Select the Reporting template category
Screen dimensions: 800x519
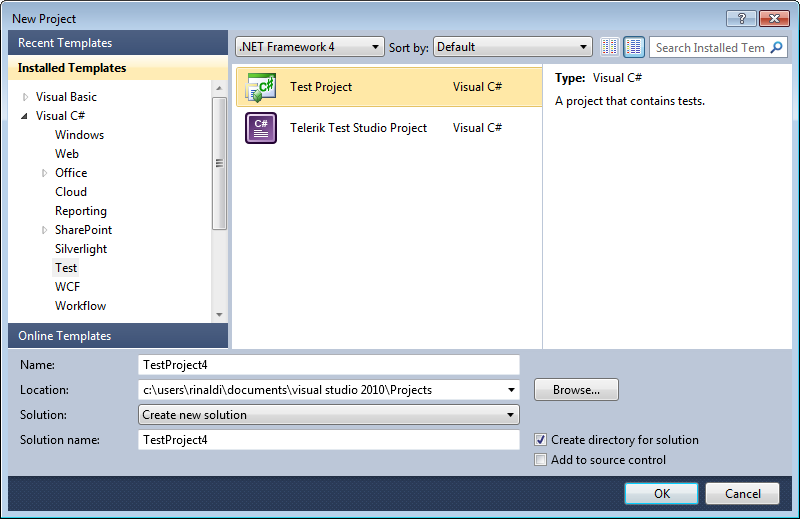tap(81, 211)
